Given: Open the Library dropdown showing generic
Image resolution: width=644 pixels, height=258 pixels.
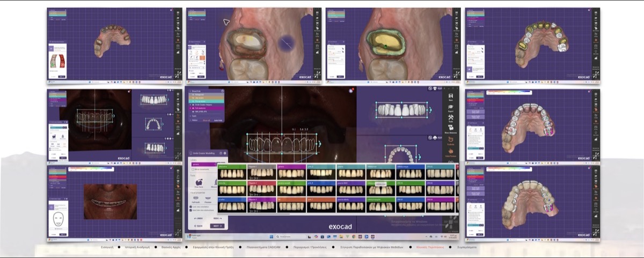Looking at the screenshot, I should [204, 165].
